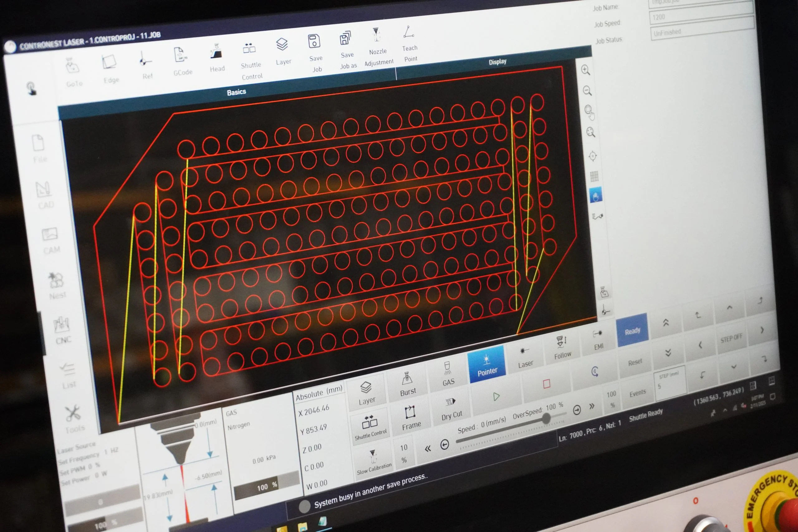This screenshot has width=798, height=532.
Task: Open the List section in sidebar
Action: click(x=68, y=376)
